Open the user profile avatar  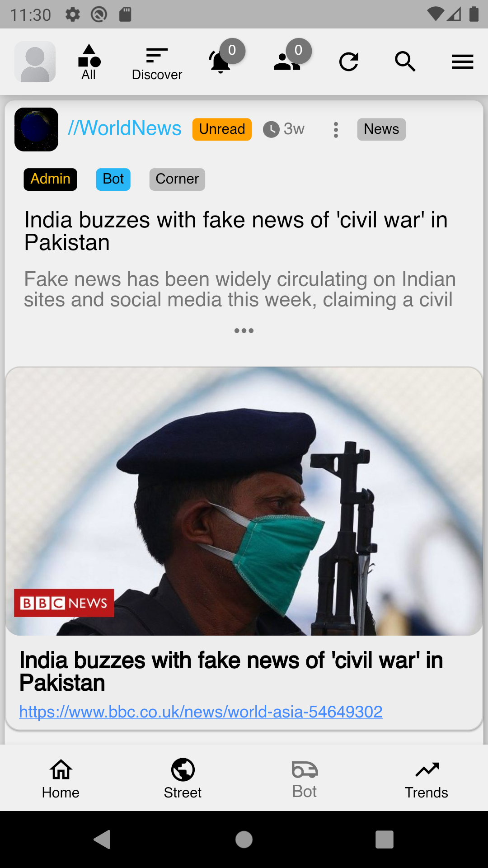35,62
